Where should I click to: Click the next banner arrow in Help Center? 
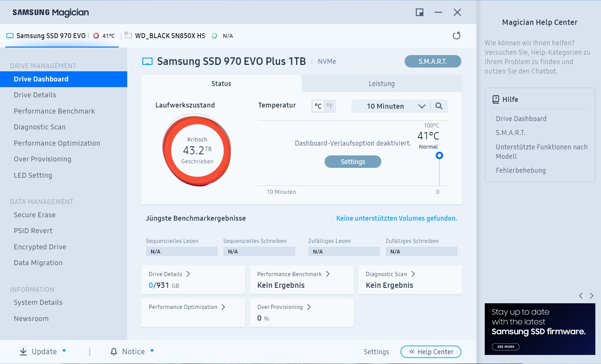point(592,296)
